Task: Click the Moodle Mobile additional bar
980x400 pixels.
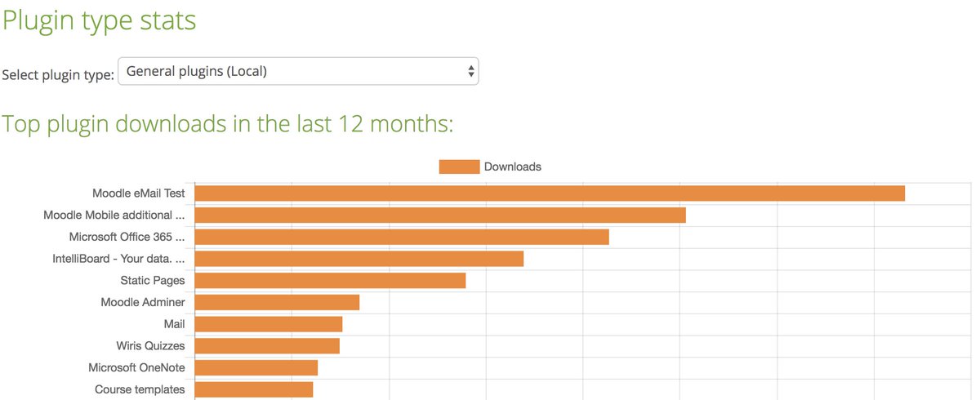Action: tap(440, 216)
